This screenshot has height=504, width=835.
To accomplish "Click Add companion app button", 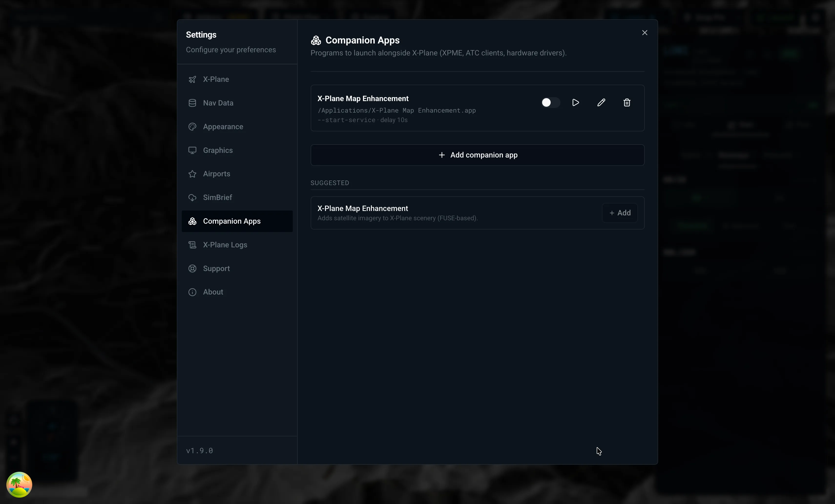I will [478, 155].
